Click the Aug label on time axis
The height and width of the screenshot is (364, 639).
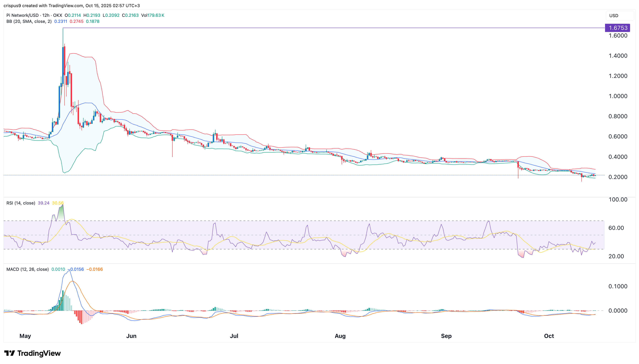(x=340, y=336)
